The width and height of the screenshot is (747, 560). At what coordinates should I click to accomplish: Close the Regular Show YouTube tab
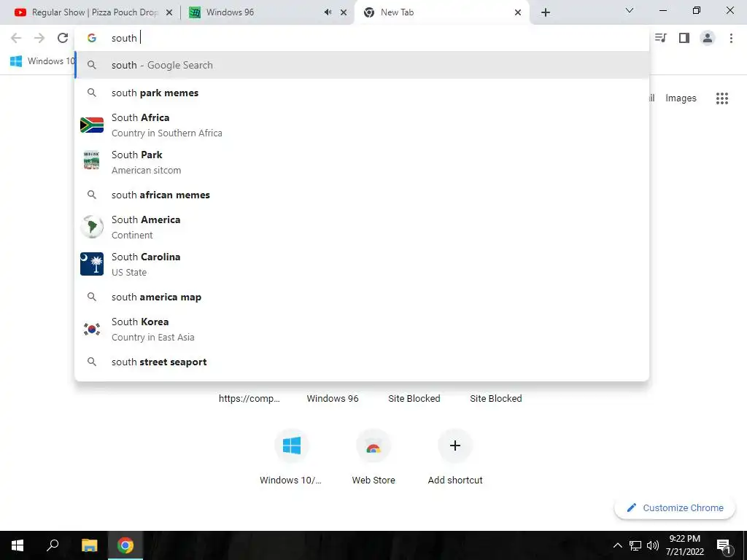point(169,12)
